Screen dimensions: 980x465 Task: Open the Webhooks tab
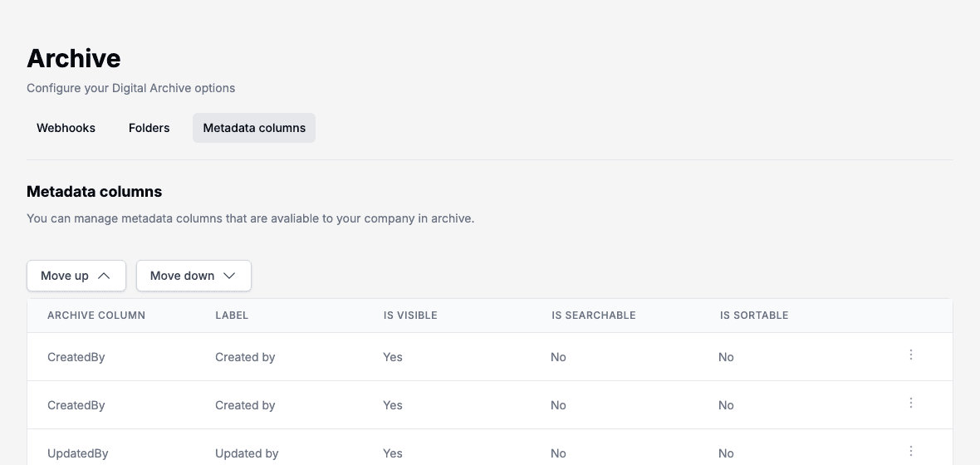coord(66,128)
